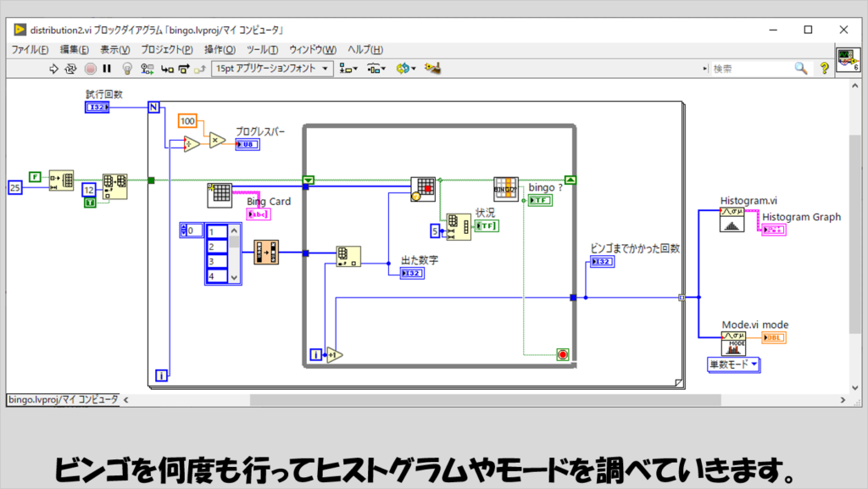The image size is (868, 489).
Task: Open the ファイル(F) menu
Action: point(30,50)
